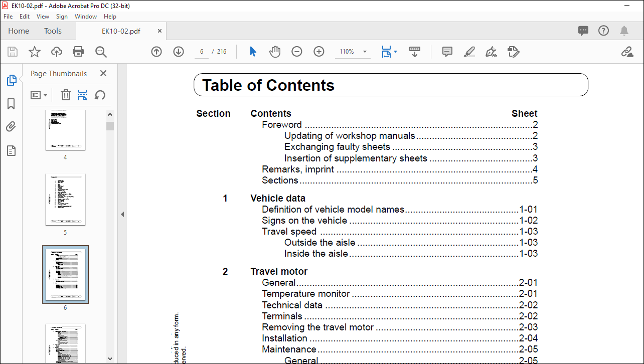This screenshot has width=644, height=364.
Task: Open the fit-page options dropdown arrow
Action: click(396, 52)
